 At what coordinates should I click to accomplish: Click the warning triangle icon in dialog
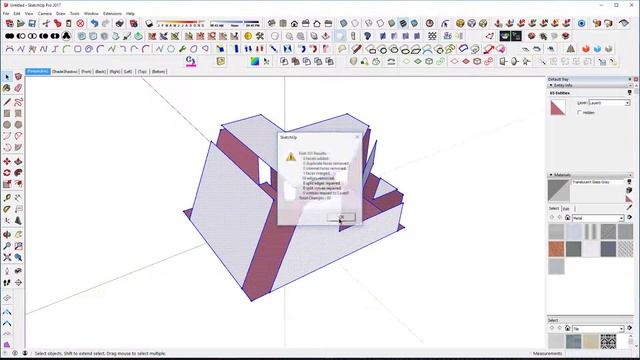point(291,157)
